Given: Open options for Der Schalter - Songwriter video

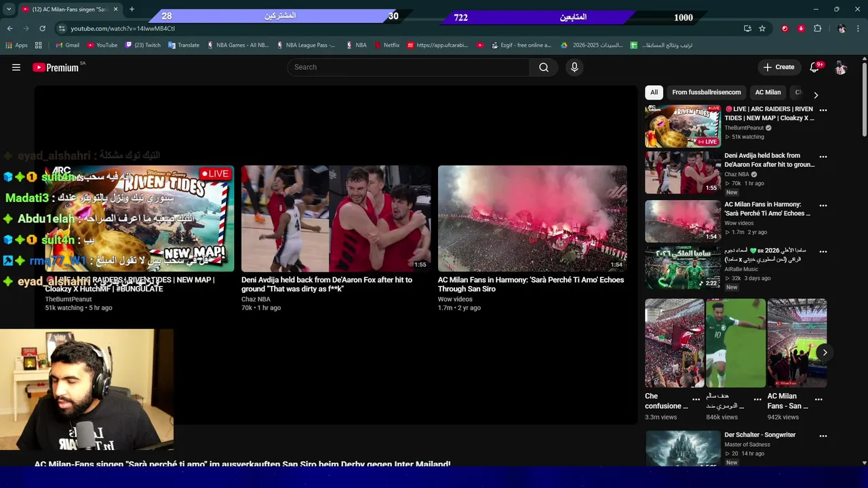Looking at the screenshot, I should pyautogui.click(x=823, y=436).
